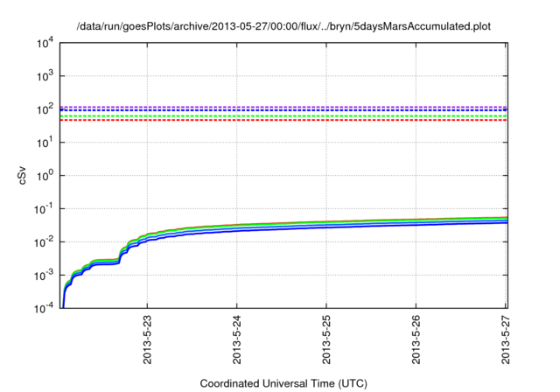Click the Coordinated Universal Time (UTC) axis title
The height and width of the screenshot is (392, 560).
click(x=283, y=383)
